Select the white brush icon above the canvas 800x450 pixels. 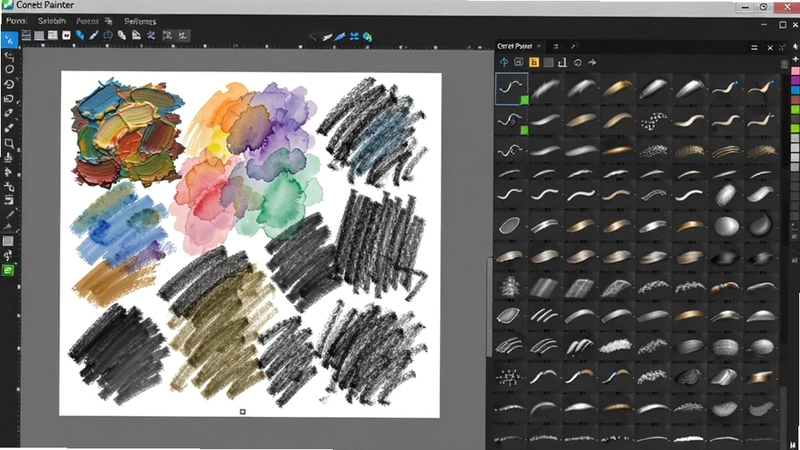point(327,37)
